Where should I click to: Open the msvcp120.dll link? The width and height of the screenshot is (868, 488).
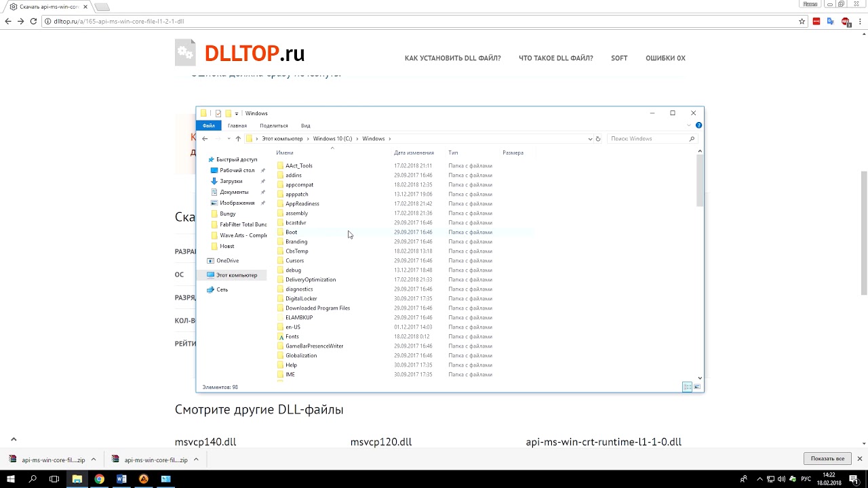tap(381, 442)
